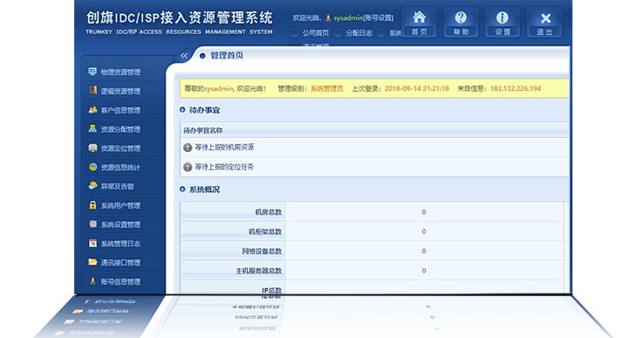Select the 资源信息统计 pie chart icon
Viewport: 644px width, 338px height.
pyautogui.click(x=92, y=167)
